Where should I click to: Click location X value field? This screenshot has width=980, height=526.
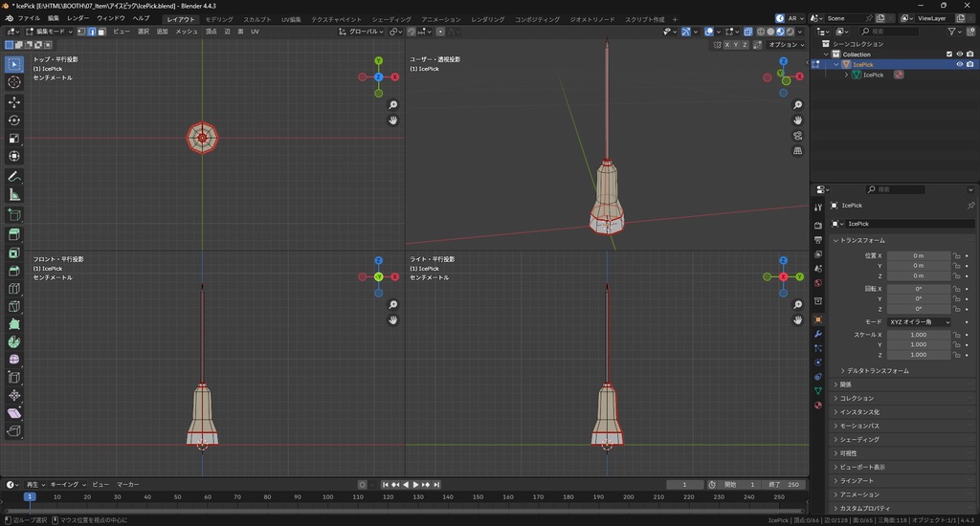click(918, 255)
